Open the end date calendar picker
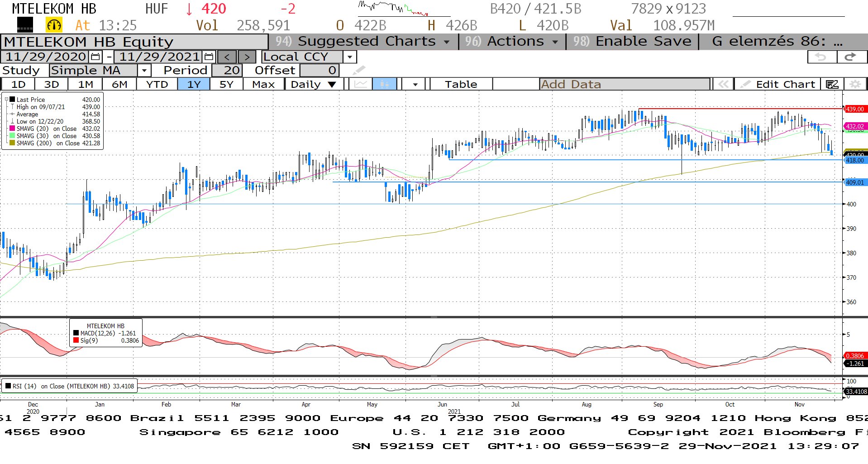 tap(209, 57)
